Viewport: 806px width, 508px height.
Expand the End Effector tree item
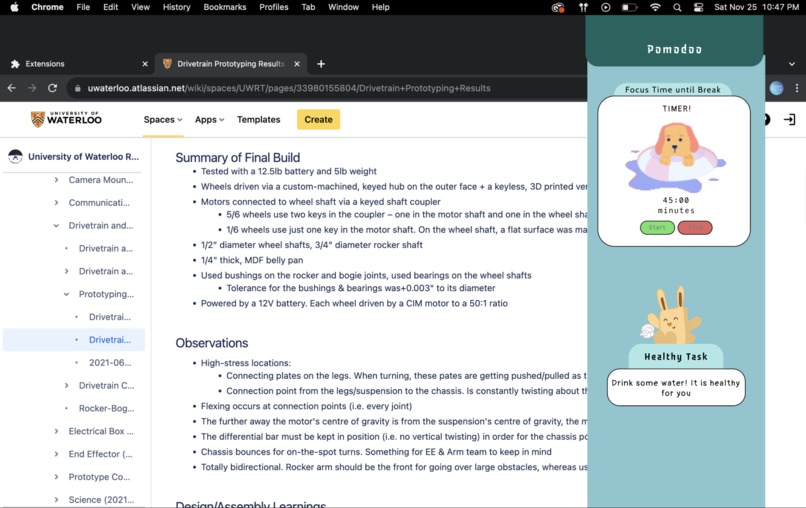point(56,454)
